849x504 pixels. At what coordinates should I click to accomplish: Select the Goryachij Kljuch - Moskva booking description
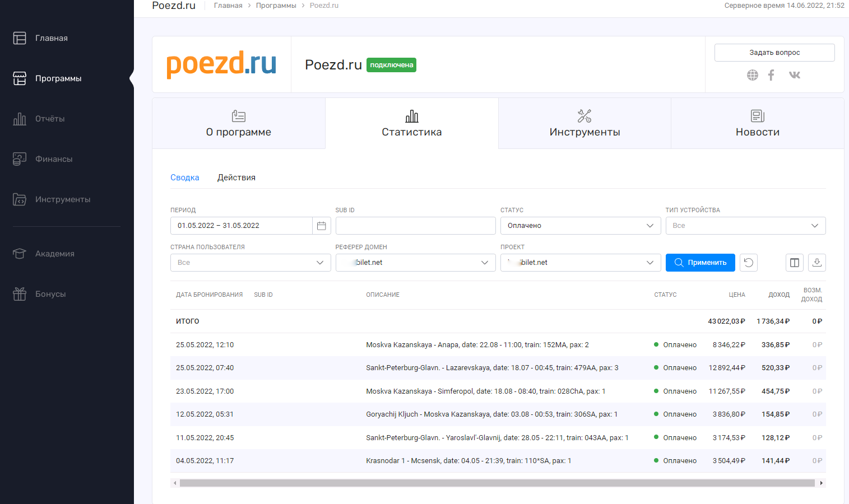491,414
